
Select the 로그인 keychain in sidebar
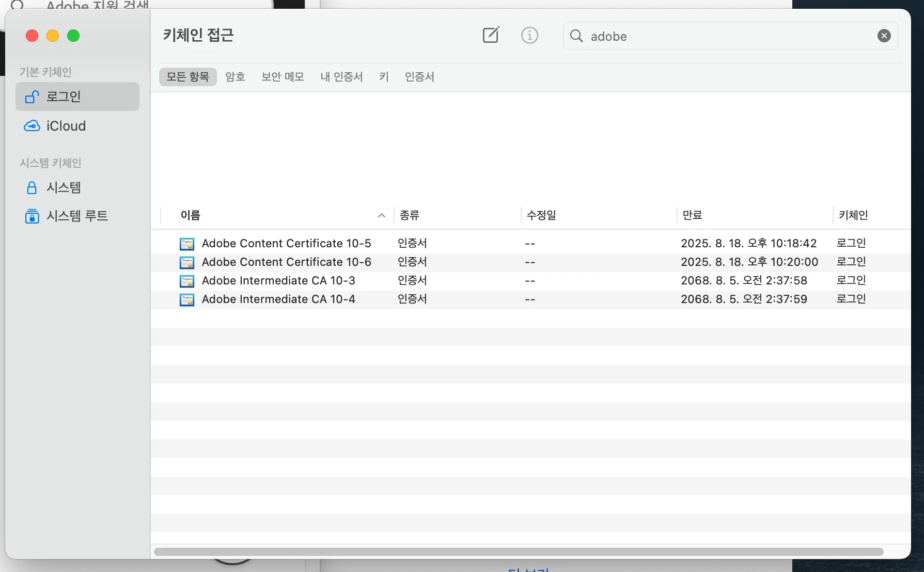(x=77, y=97)
